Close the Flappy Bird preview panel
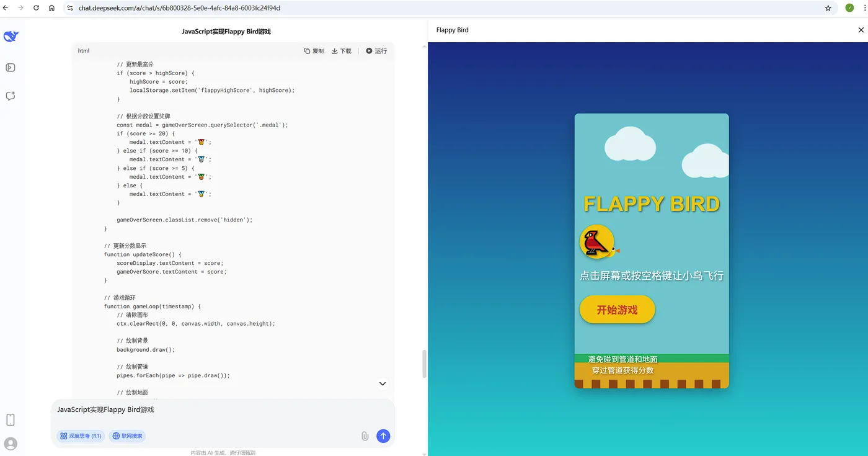868x456 pixels. tap(861, 30)
